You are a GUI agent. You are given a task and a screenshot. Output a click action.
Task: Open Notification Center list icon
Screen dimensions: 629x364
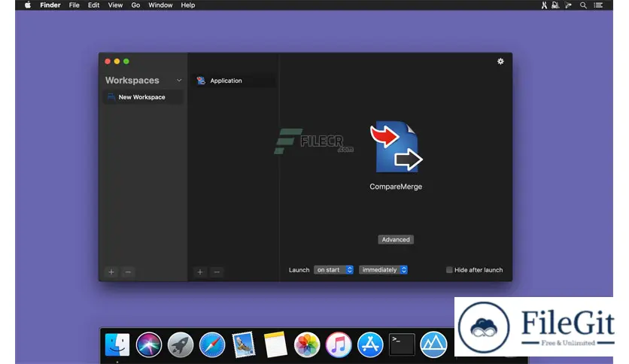click(x=598, y=5)
